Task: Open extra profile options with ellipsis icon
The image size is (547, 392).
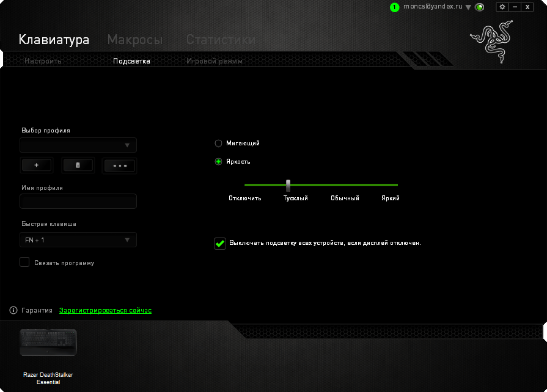Action: [119, 165]
